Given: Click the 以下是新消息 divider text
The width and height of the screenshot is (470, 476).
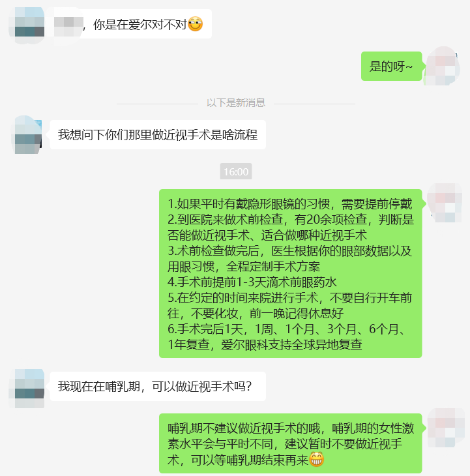Looking at the screenshot, I should 236,102.
